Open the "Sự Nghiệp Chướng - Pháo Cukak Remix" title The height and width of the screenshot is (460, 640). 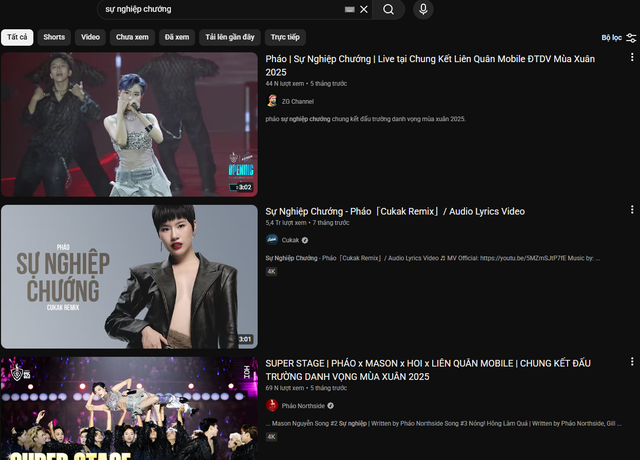coord(395,211)
